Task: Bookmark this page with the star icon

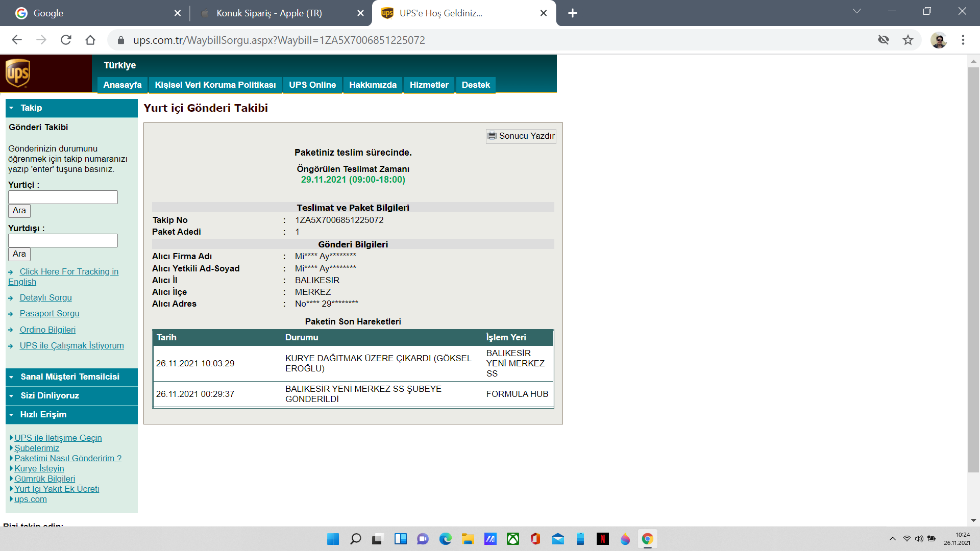Action: [x=908, y=40]
